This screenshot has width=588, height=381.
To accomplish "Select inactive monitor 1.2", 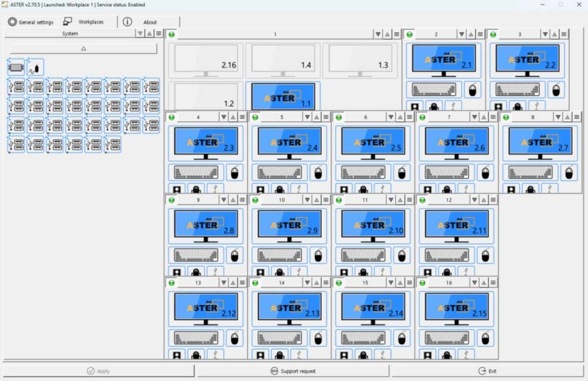I will [x=206, y=96].
